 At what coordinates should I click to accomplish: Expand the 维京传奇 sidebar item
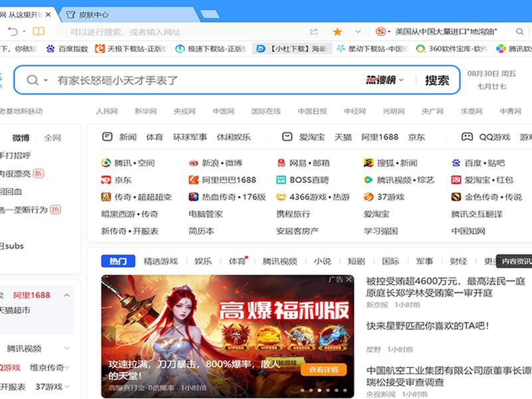click(68, 368)
